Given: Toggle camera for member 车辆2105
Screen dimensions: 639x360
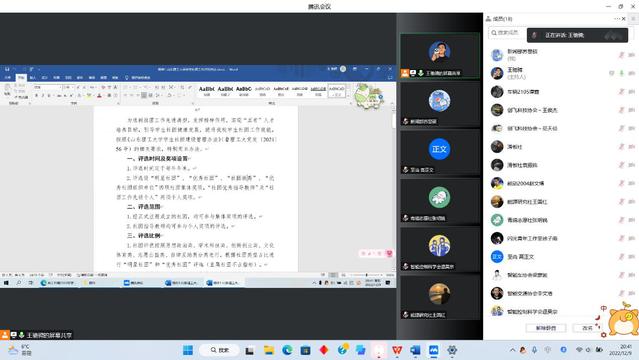Looking at the screenshot, I should click(x=631, y=92).
